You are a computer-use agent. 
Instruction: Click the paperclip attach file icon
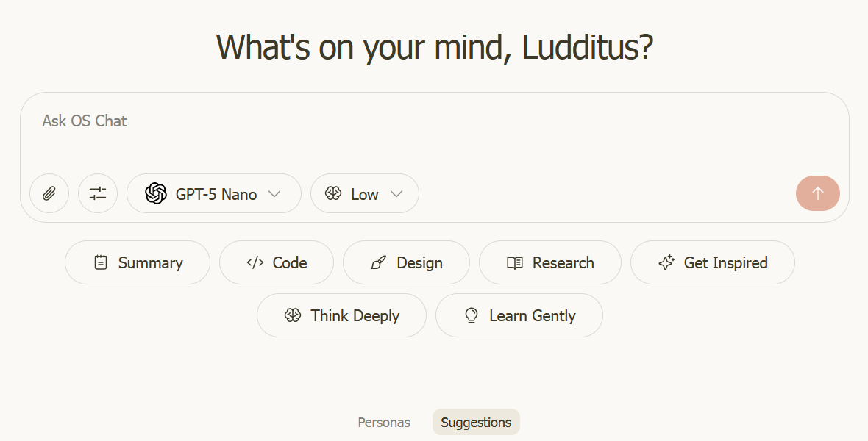click(49, 193)
